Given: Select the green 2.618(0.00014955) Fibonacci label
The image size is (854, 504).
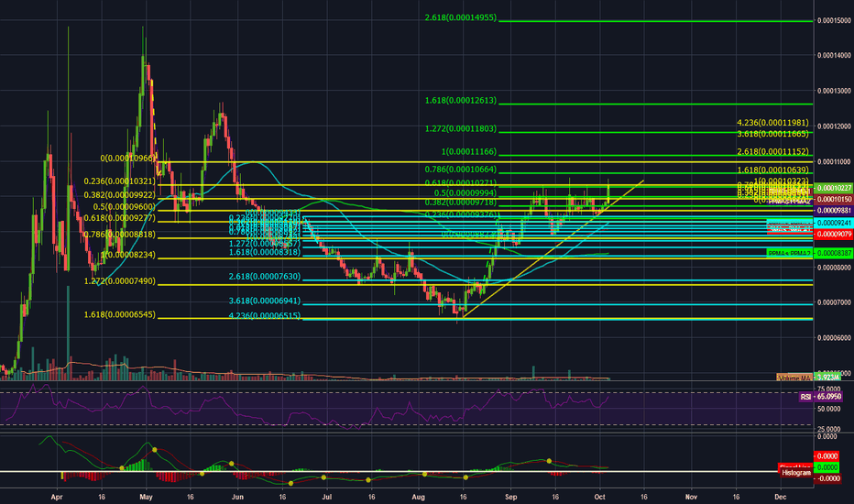Looking at the screenshot, I should (x=461, y=18).
